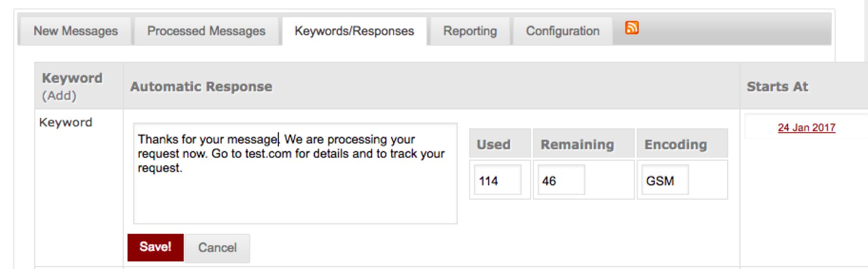Cancel editing the automatic response
This screenshot has width=868, height=269.
(217, 248)
